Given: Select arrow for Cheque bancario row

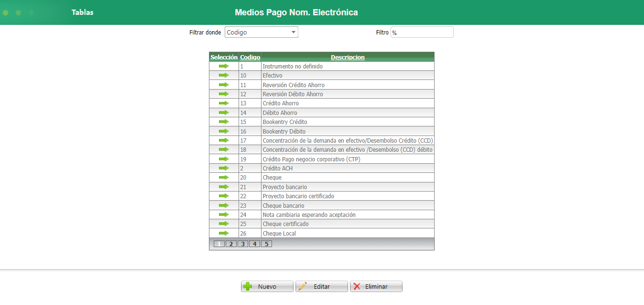Looking at the screenshot, I should pyautogui.click(x=224, y=205).
